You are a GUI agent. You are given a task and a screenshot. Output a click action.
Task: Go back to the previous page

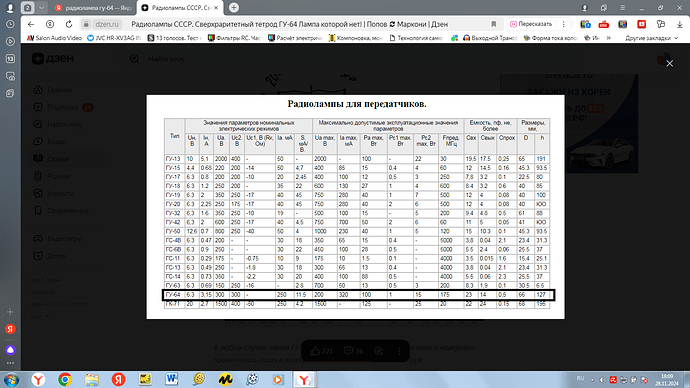[x=30, y=24]
